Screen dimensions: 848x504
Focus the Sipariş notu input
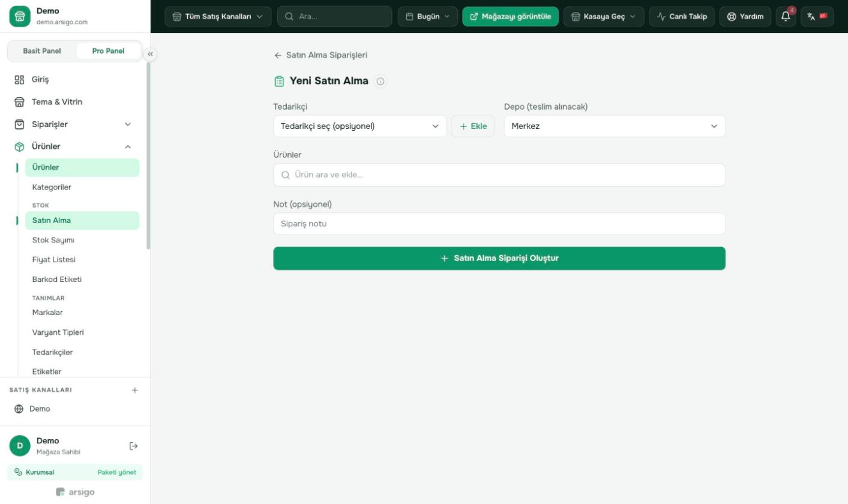499,224
